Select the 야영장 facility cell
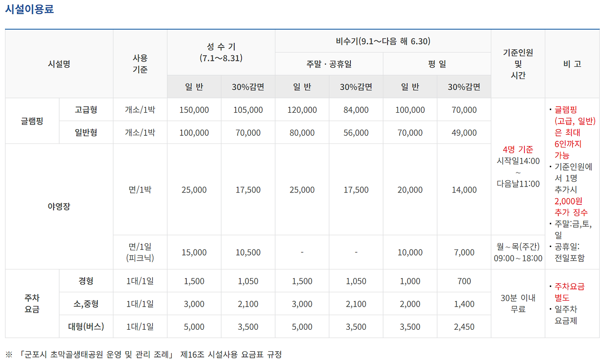This screenshot has height=364, width=602. click(x=59, y=207)
